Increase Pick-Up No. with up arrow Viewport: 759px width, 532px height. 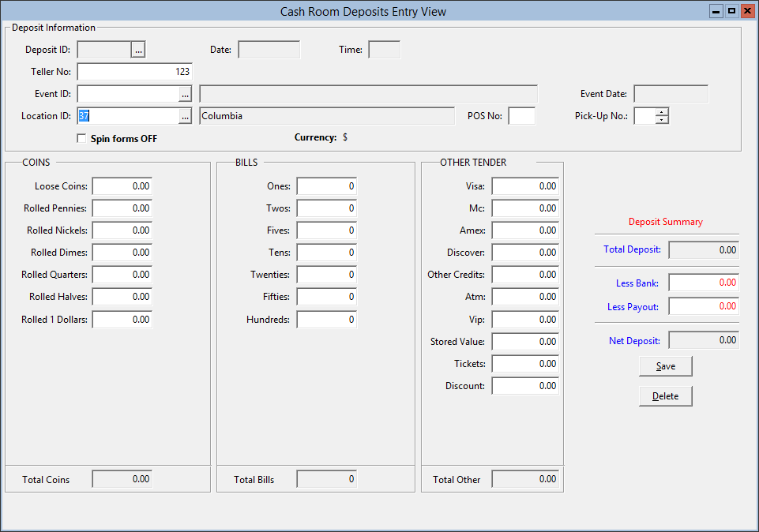click(662, 112)
